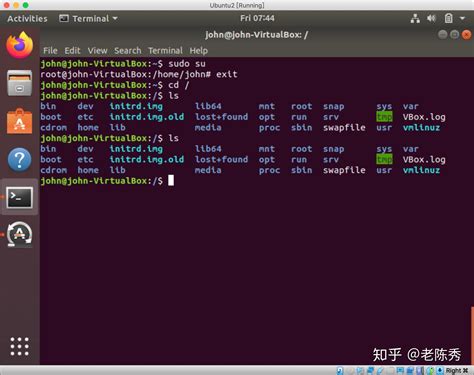474x375 pixels.
Task: Click the Right ⌘ host key indicator
Action: pyautogui.click(x=457, y=370)
